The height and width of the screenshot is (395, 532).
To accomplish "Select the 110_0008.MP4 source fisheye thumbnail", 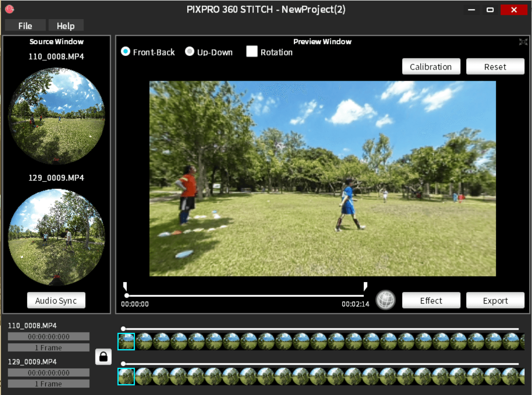I will [56, 116].
